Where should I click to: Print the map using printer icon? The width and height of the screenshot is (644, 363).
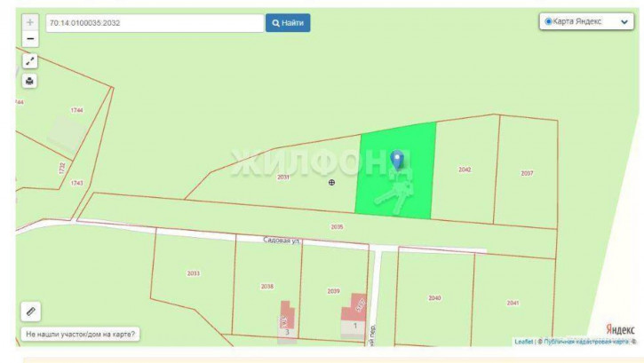click(x=29, y=81)
